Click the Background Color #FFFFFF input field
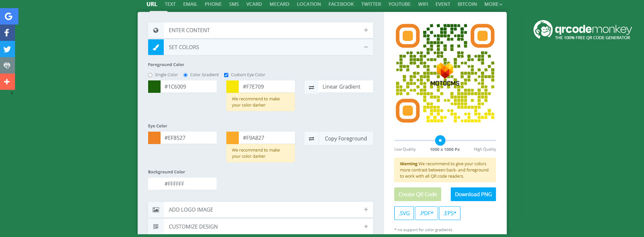 pyautogui.click(x=189, y=184)
